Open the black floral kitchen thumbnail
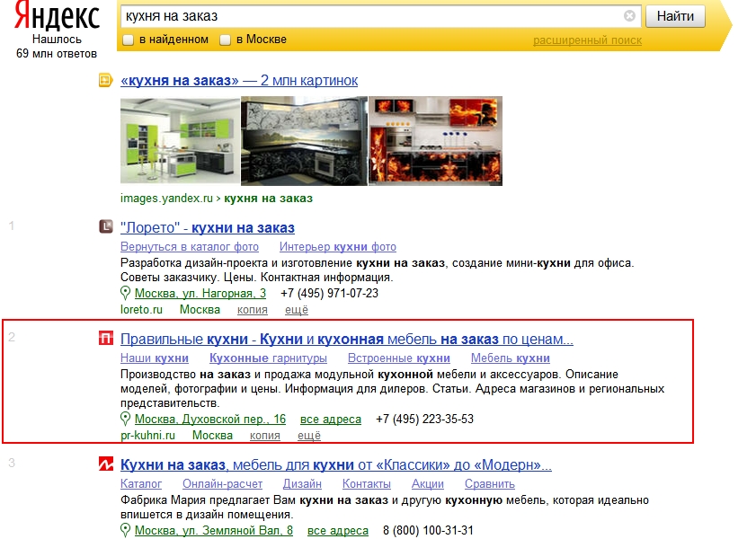Viewport: 756px width, 539px height. (x=304, y=141)
